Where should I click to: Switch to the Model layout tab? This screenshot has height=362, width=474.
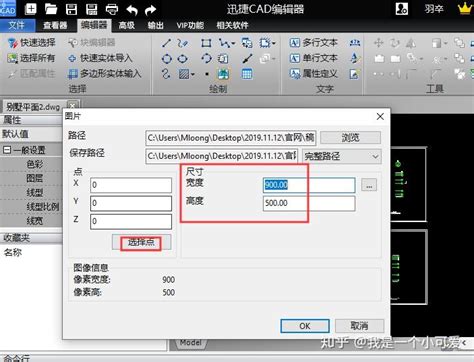pos(191,343)
